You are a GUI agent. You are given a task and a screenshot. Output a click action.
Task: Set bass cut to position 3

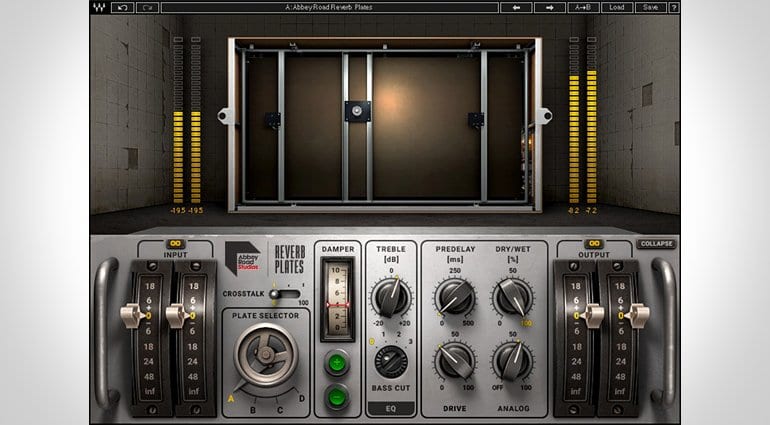point(411,341)
